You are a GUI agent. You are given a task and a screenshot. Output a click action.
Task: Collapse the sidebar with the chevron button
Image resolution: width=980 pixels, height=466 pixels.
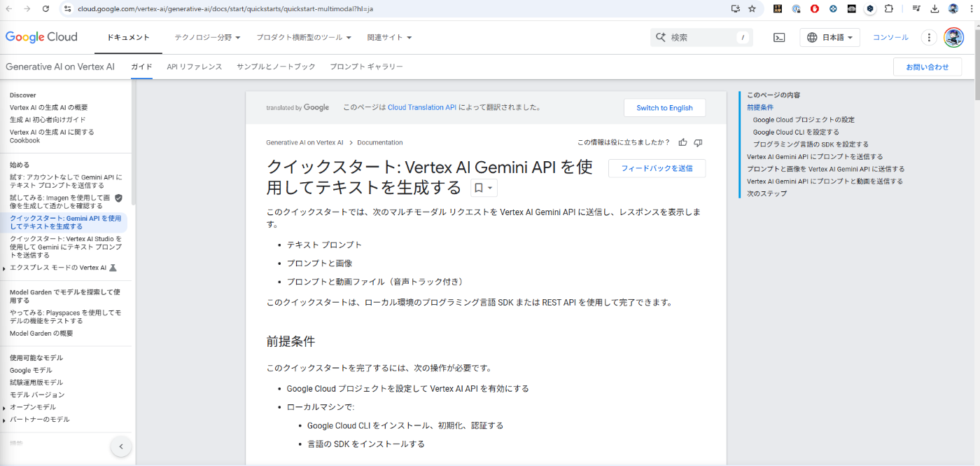point(121,446)
